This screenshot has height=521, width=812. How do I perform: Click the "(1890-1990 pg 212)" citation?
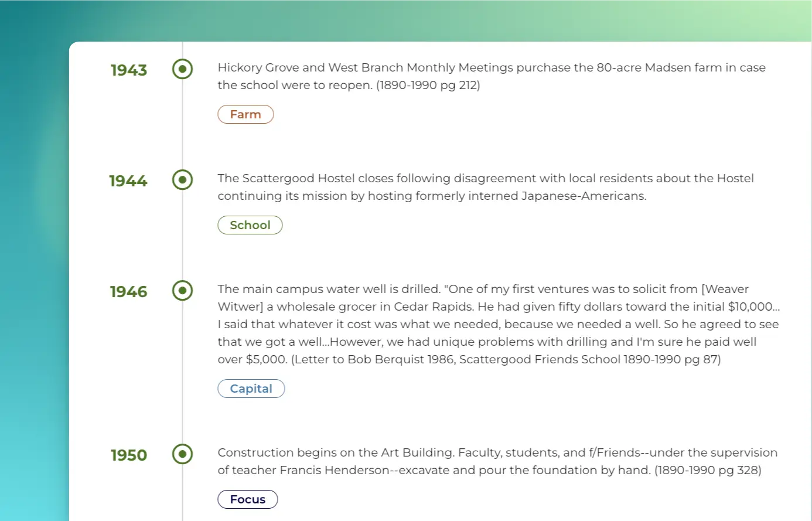point(428,86)
